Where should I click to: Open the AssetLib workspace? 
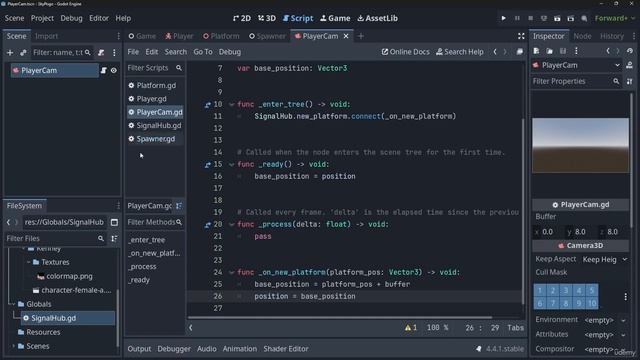[378, 18]
